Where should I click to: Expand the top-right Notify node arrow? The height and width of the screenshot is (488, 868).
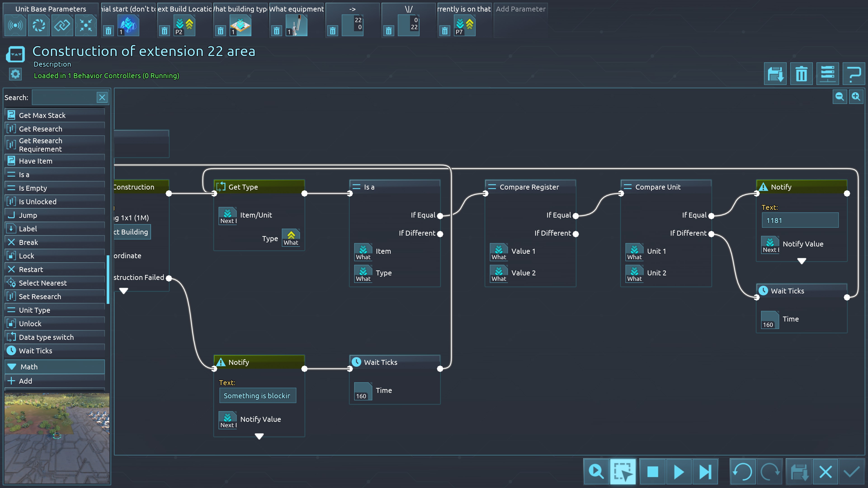pos(802,261)
